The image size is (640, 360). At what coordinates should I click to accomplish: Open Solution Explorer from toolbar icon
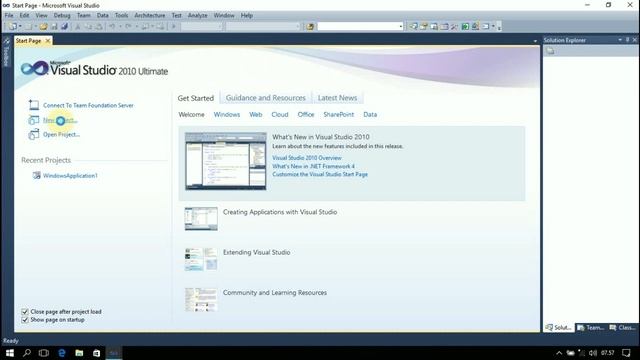click(x=414, y=27)
